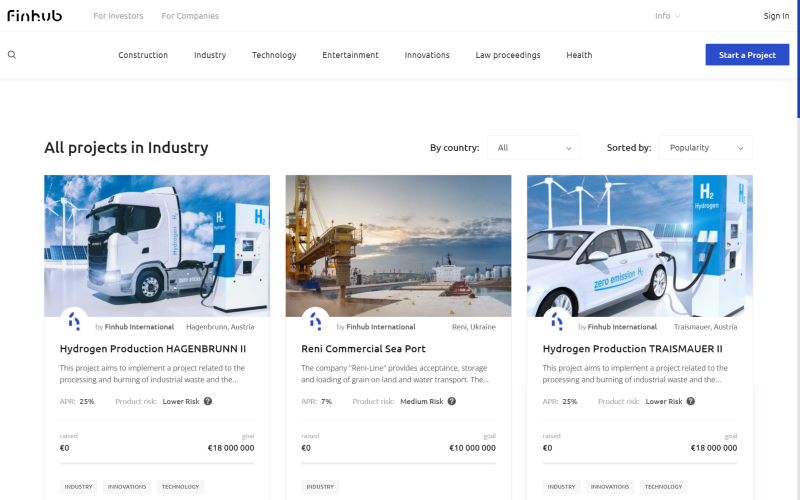Click the Hagenbrunn, Austria location text
Image resolution: width=800 pixels, height=500 pixels.
(x=220, y=327)
